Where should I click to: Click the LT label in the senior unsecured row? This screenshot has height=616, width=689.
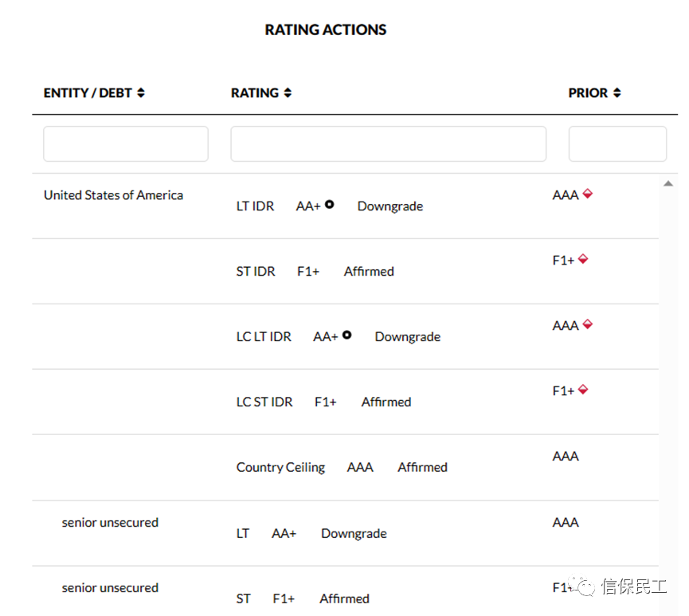[x=243, y=533]
